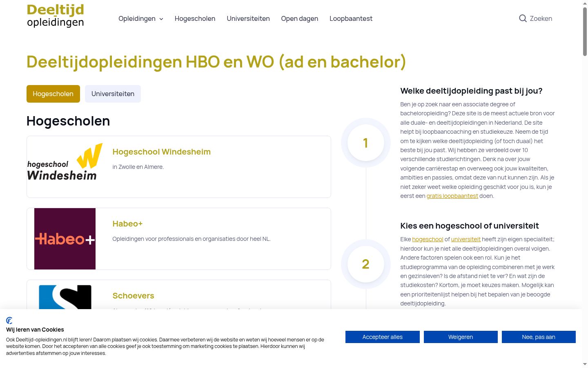The height and width of the screenshot is (368, 588).
Task: Select the Hogescholen filter tab
Action: click(x=53, y=94)
